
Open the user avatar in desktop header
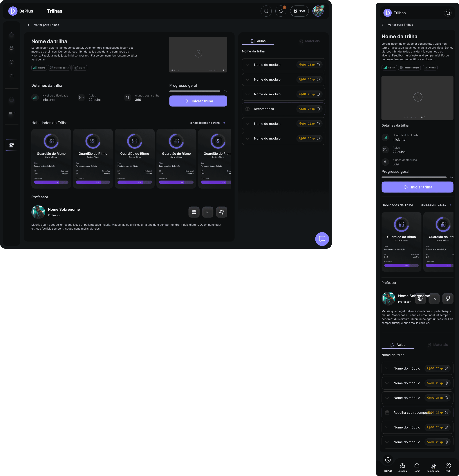pos(318,11)
